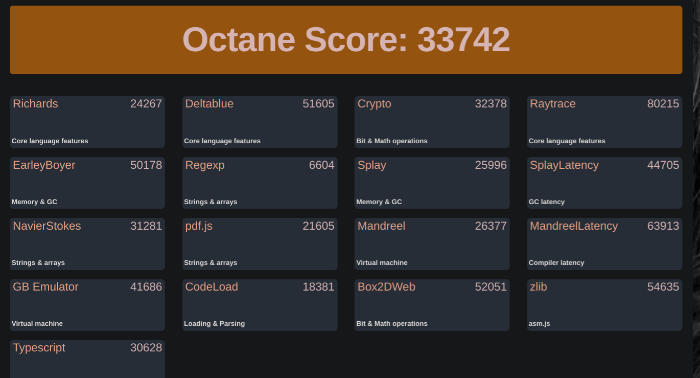The height and width of the screenshot is (378, 700).
Task: Click 'Compiler latency' under MandreelLatency
Action: 556,263
